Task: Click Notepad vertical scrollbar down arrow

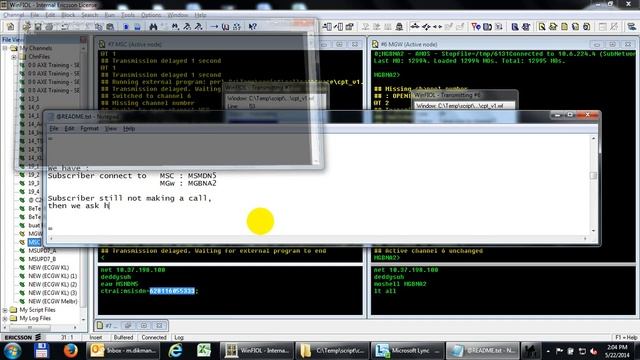Action: point(593,231)
